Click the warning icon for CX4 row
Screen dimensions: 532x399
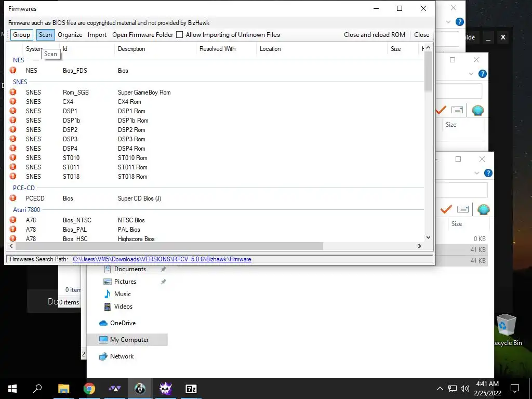[13, 101]
